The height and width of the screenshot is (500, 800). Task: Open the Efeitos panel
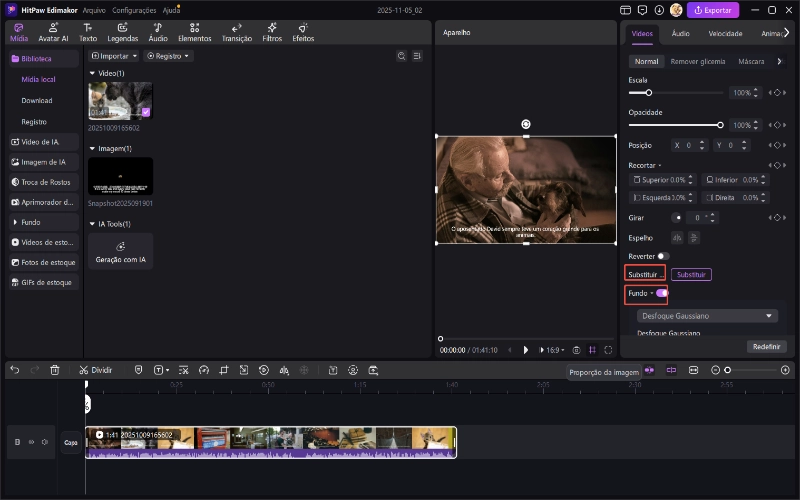303,32
